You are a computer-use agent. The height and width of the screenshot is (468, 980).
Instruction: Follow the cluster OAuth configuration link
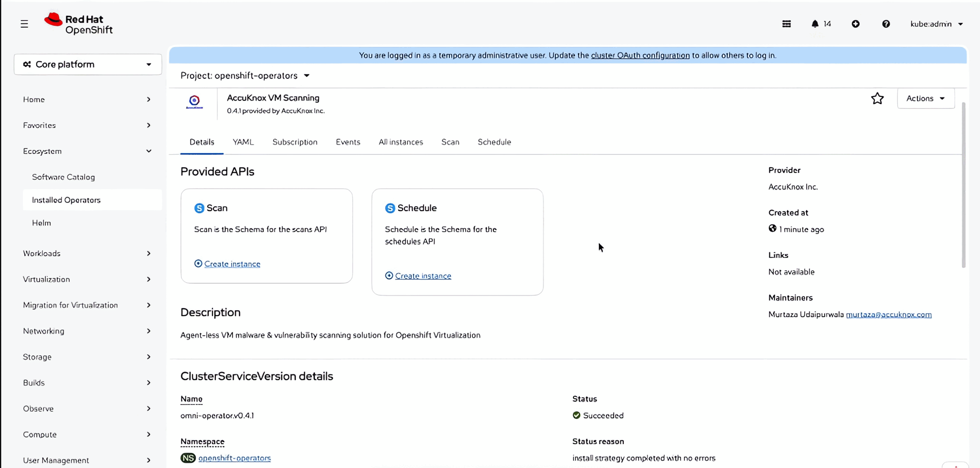[640, 55]
